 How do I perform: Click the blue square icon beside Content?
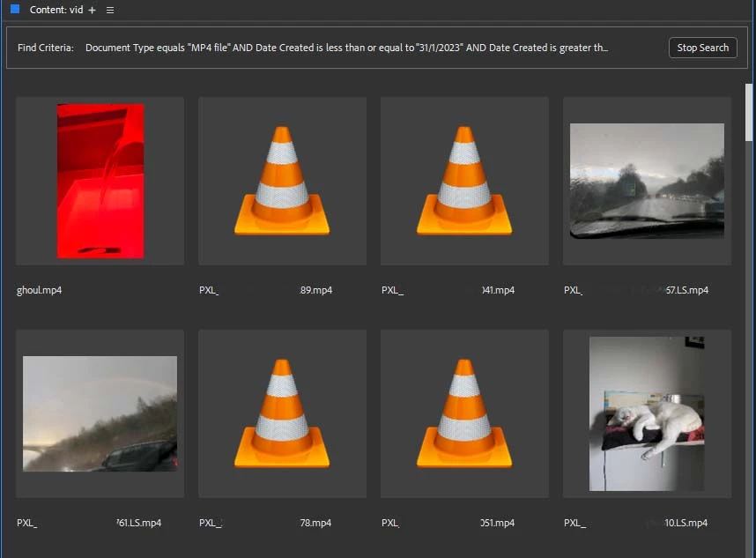click(15, 9)
